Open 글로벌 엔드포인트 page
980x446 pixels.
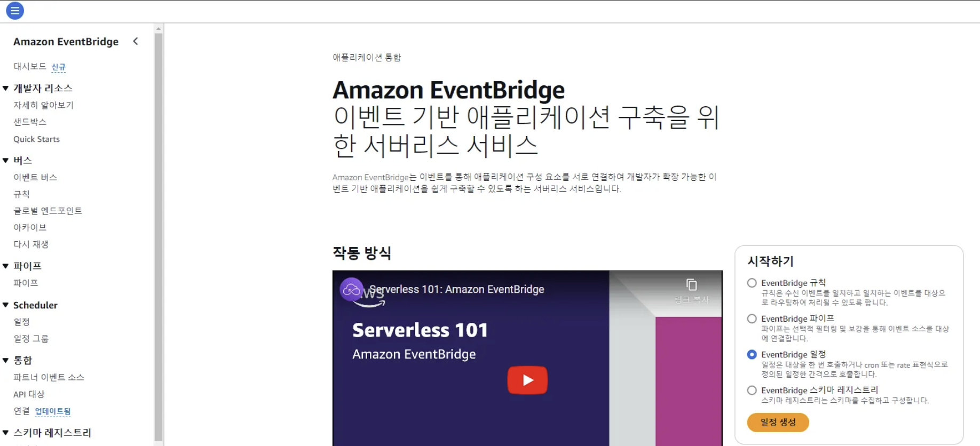point(48,211)
